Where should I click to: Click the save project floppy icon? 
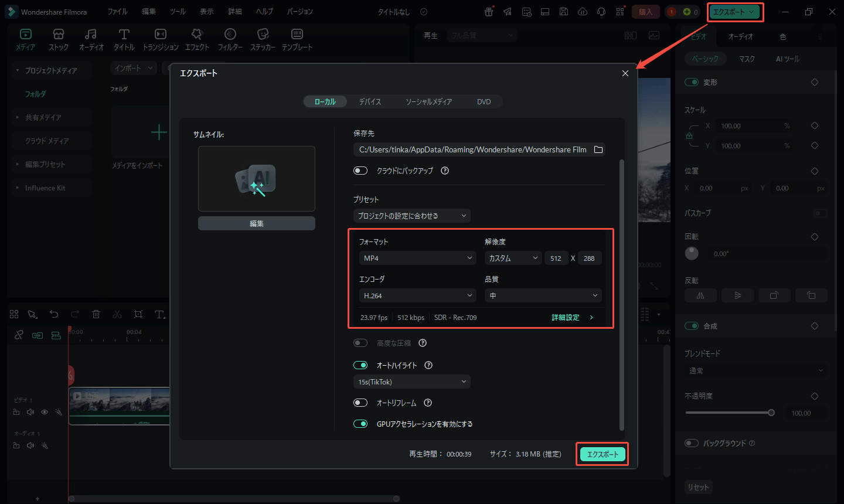point(563,12)
